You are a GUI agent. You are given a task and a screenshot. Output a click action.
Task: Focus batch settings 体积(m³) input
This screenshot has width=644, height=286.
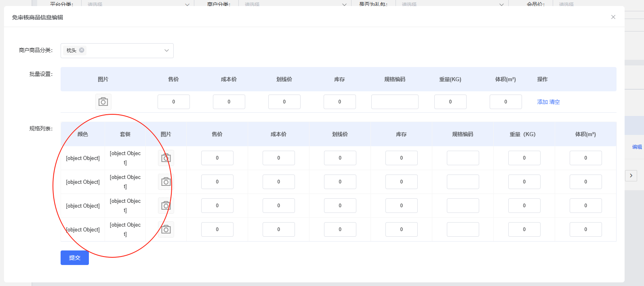pos(506,102)
